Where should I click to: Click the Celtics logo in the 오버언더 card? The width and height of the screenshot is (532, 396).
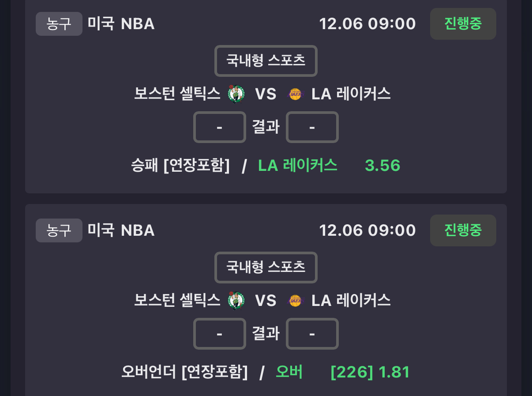pyautogui.click(x=236, y=301)
